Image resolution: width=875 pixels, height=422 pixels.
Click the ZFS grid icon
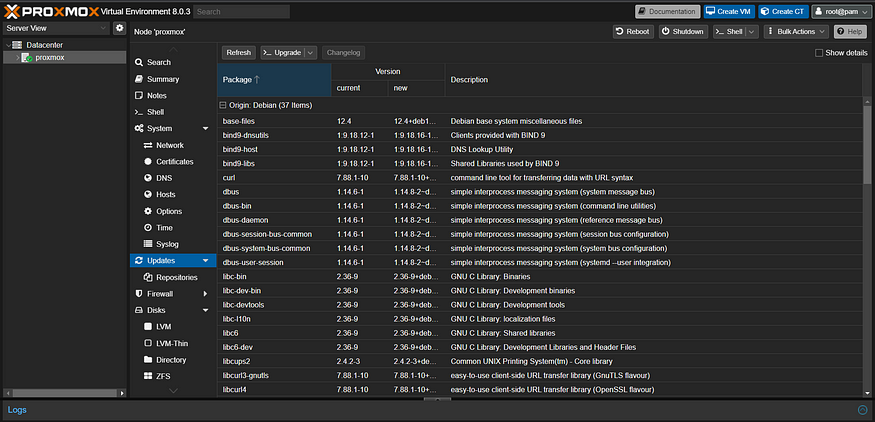coord(148,376)
